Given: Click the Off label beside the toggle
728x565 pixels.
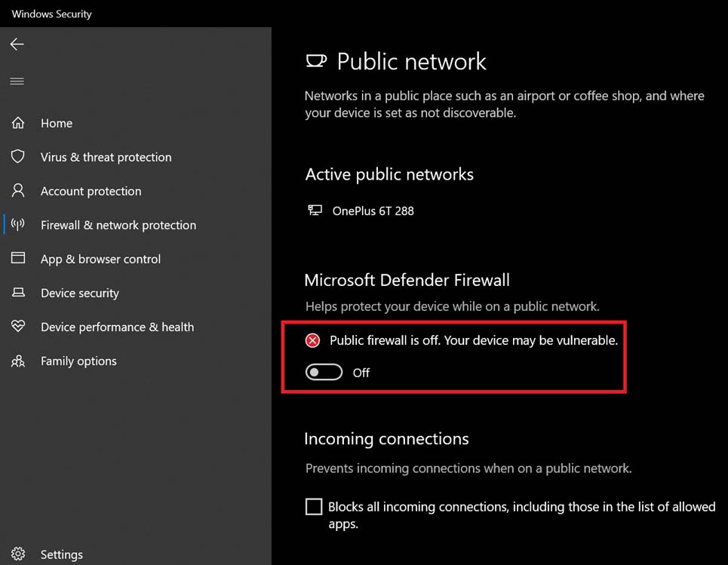Looking at the screenshot, I should [361, 373].
